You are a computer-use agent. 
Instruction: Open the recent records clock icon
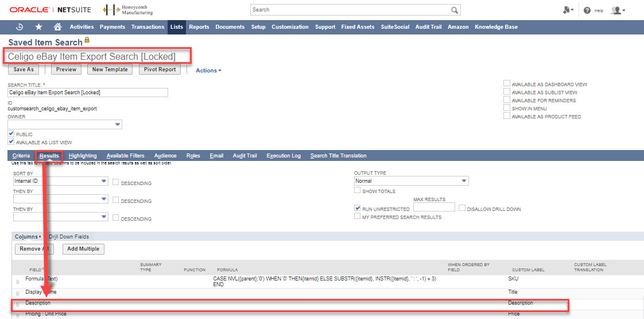tap(20, 26)
